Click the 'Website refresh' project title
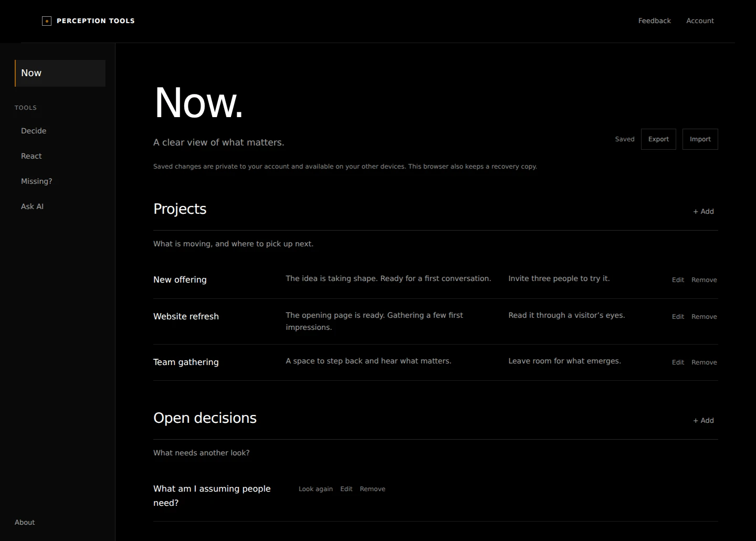This screenshot has width=756, height=541. [x=186, y=317]
